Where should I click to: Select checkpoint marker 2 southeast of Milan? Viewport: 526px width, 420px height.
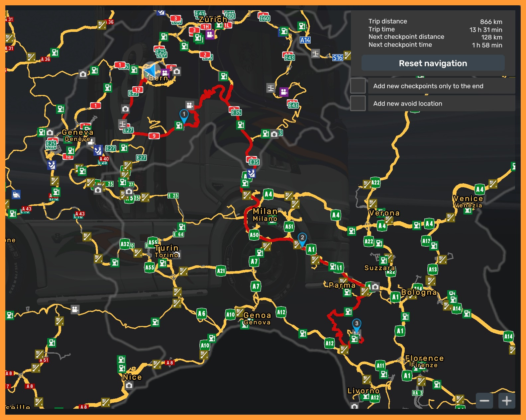[x=302, y=238]
